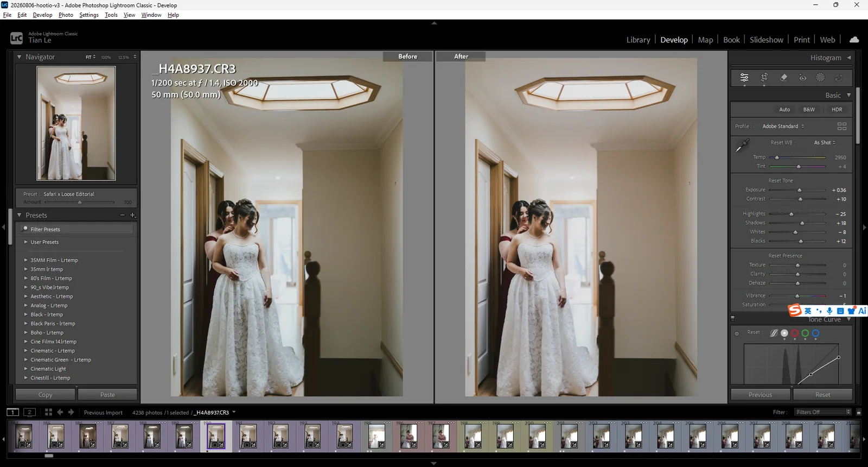The image size is (868, 467).
Task: Go forward with the filmstrip right arrow
Action: coord(71,412)
